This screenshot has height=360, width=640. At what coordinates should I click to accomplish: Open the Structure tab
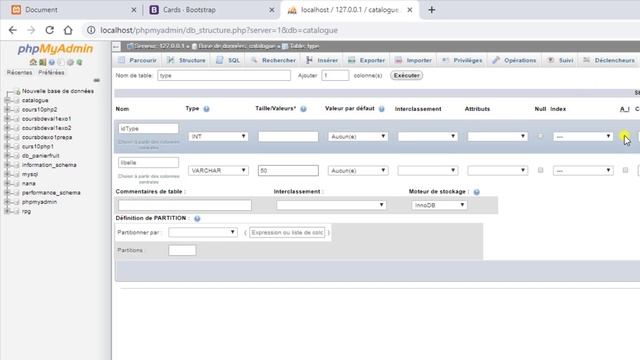187,60
